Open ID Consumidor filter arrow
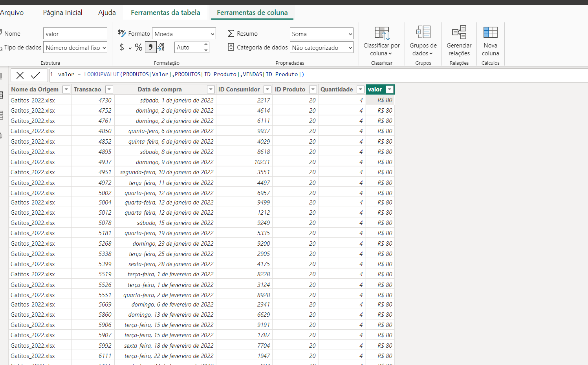The image size is (588, 365). pos(267,89)
